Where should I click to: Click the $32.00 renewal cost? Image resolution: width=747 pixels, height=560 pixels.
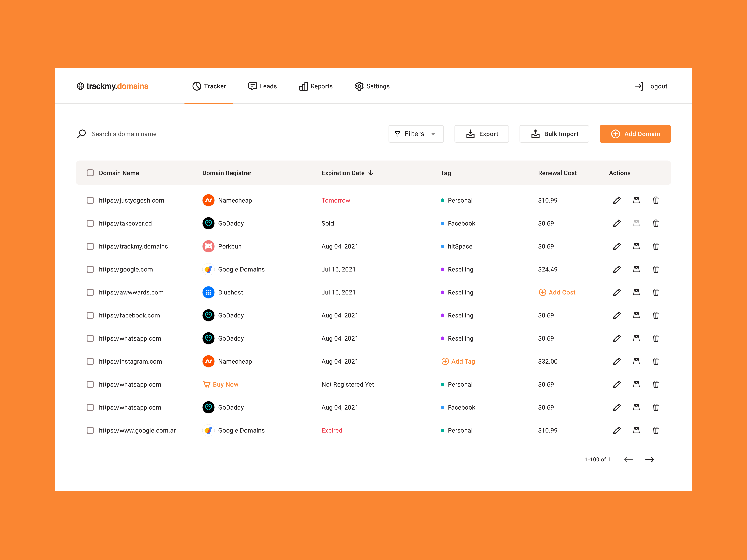(547, 361)
